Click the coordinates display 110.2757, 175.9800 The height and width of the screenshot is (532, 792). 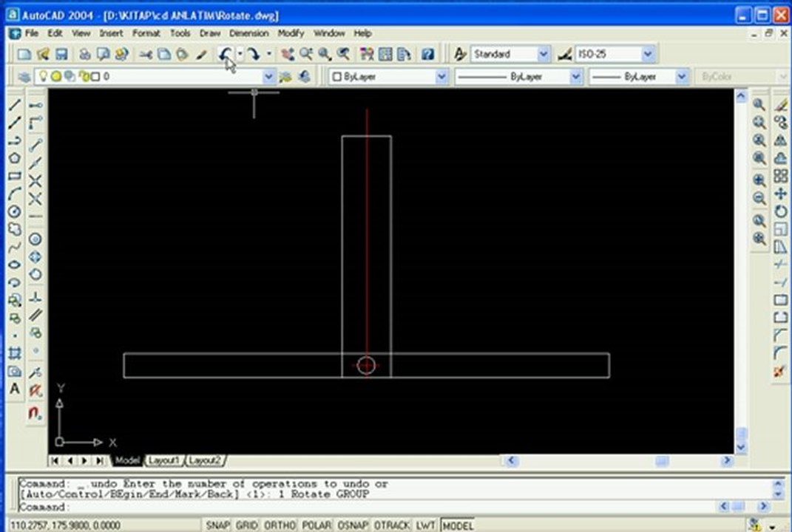click(65, 525)
